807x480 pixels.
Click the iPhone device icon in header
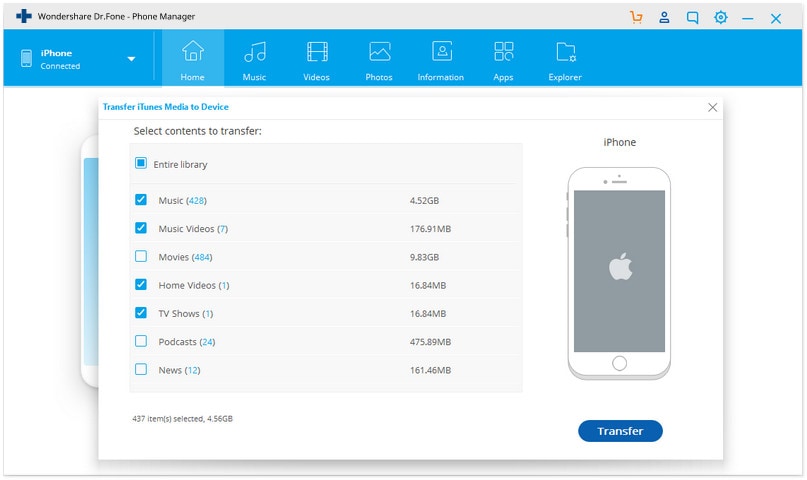pos(26,59)
